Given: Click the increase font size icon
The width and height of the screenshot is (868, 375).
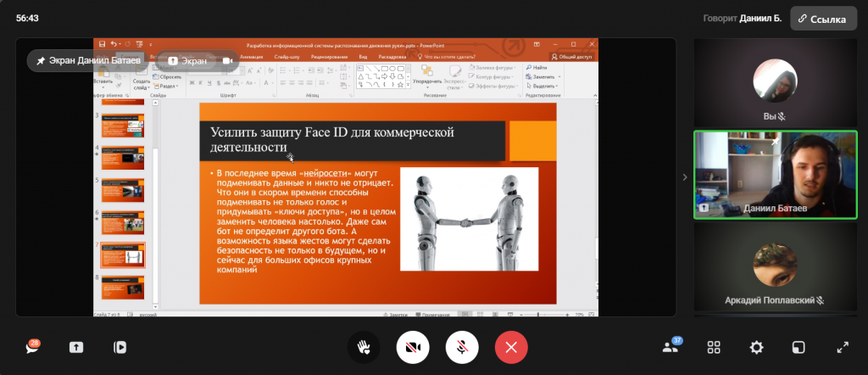Looking at the screenshot, I should 249,70.
